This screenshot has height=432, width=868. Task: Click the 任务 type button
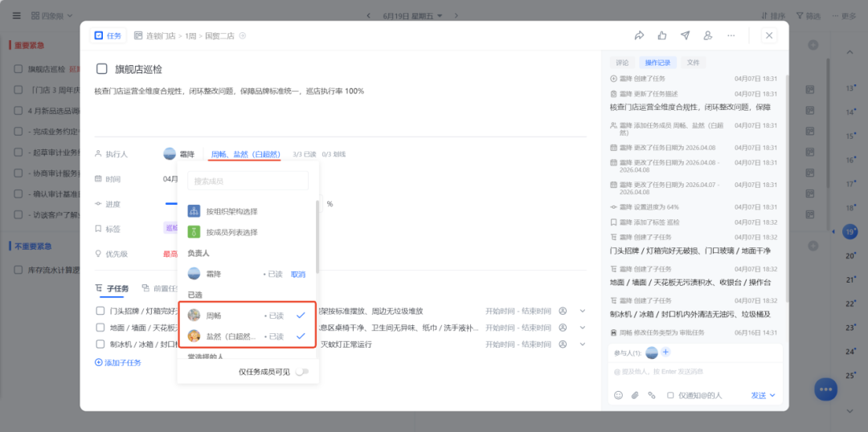click(x=108, y=35)
